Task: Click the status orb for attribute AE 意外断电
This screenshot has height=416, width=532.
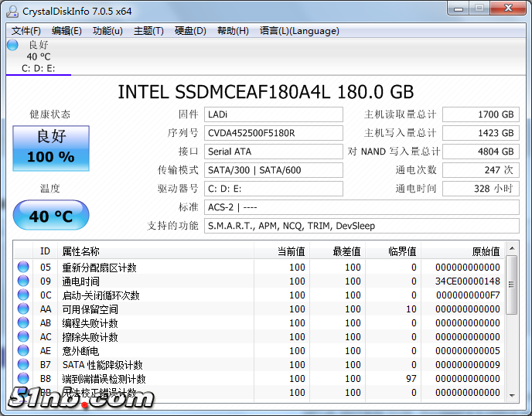Action: [23, 351]
